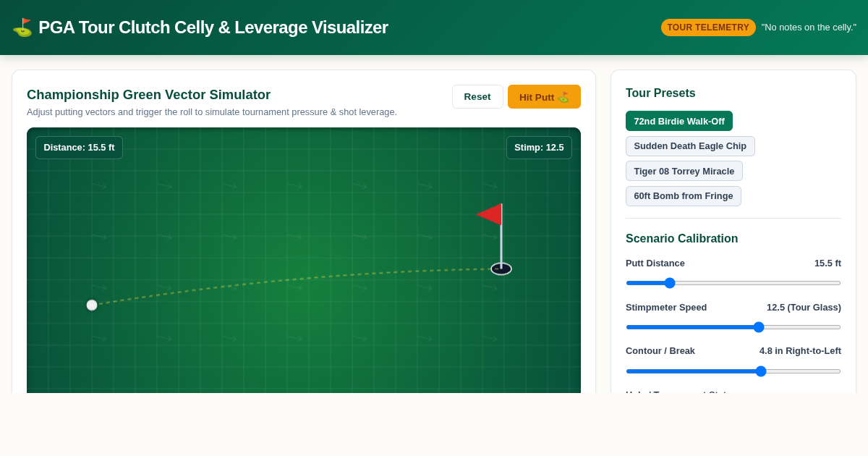This screenshot has height=456, width=868.
Task: Click the Putt Distance label
Action: 655,263
